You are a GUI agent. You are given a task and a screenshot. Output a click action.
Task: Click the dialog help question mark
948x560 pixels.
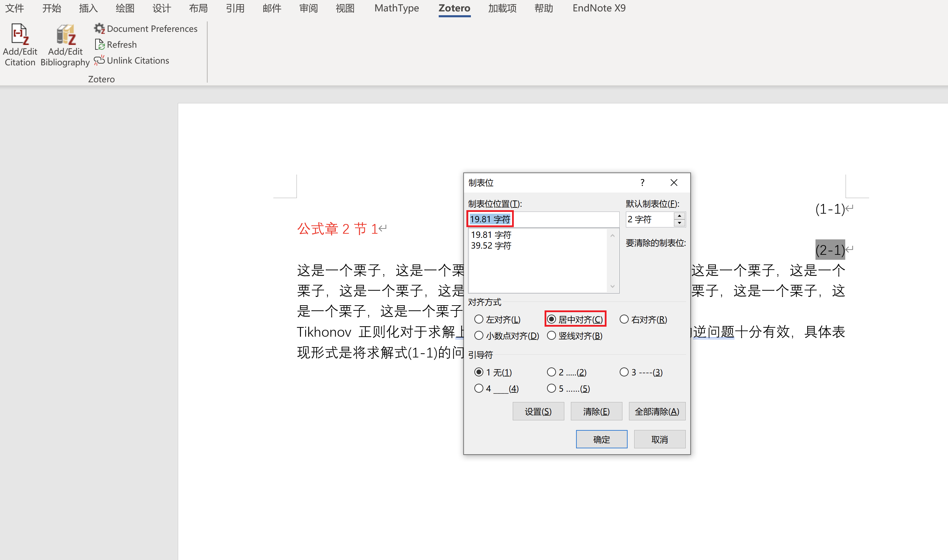pos(642,183)
